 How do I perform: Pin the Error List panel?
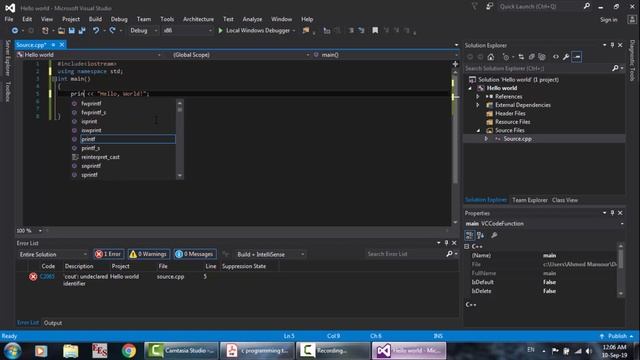coord(446,243)
